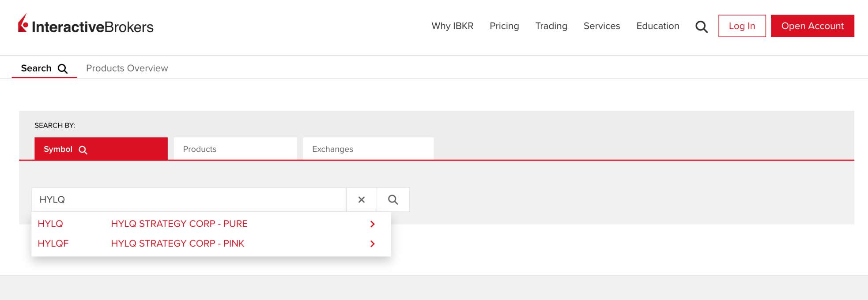Submit symbol search with magnifier button
The height and width of the screenshot is (300, 868).
393,200
